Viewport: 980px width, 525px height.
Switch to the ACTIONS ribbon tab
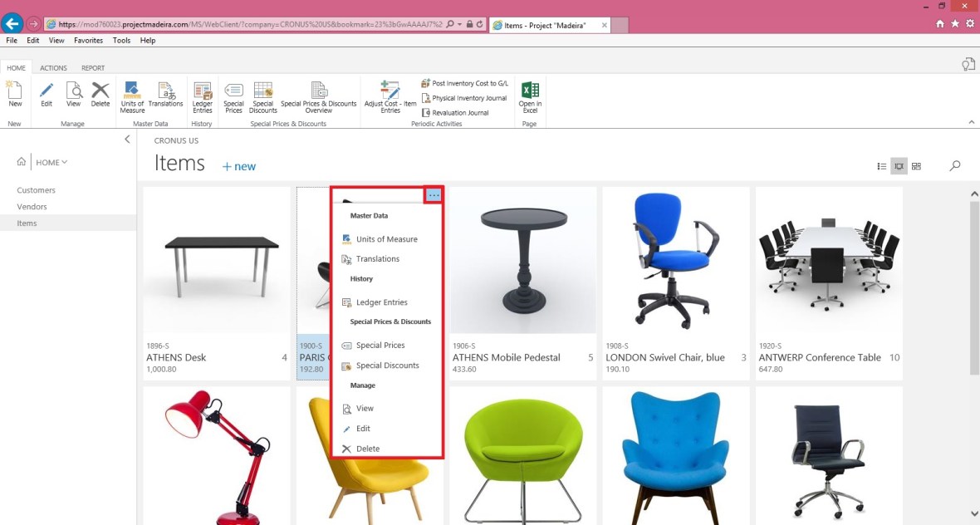click(x=54, y=68)
